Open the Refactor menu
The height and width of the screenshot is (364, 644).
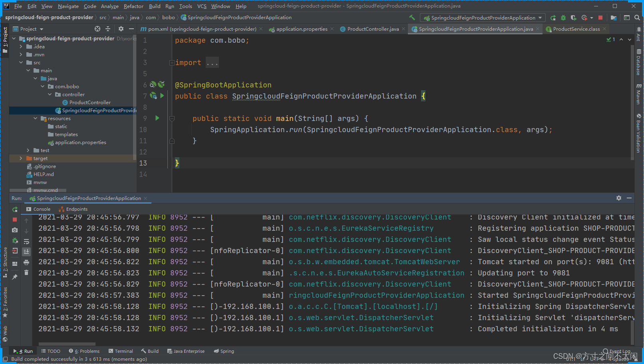click(x=133, y=6)
